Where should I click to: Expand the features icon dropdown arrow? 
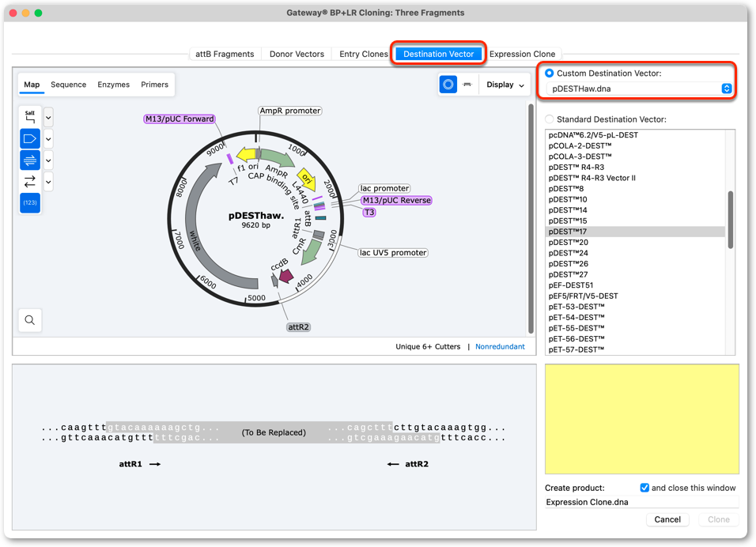point(48,139)
